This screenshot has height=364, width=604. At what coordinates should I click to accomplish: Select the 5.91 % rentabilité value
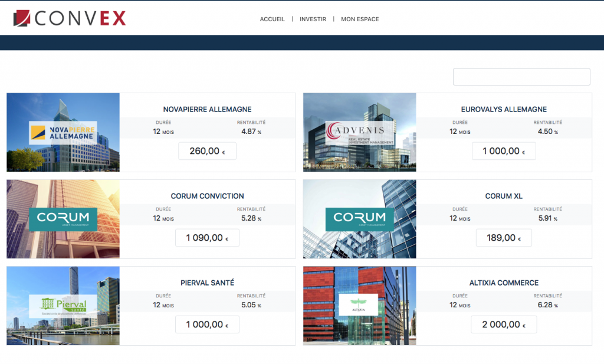coord(548,218)
